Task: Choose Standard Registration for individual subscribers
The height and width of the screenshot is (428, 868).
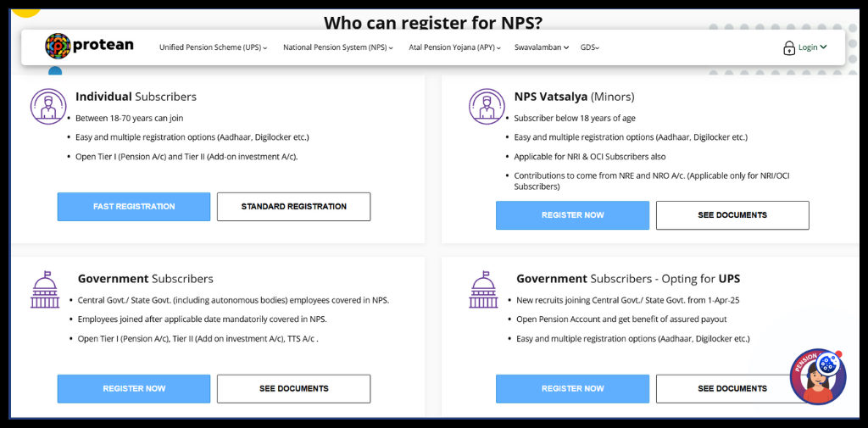Action: tap(293, 207)
